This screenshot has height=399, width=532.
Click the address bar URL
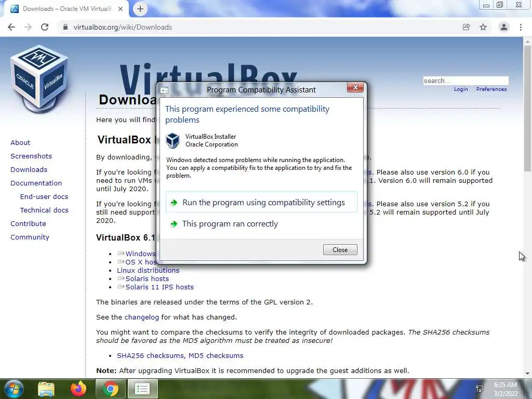[123, 27]
